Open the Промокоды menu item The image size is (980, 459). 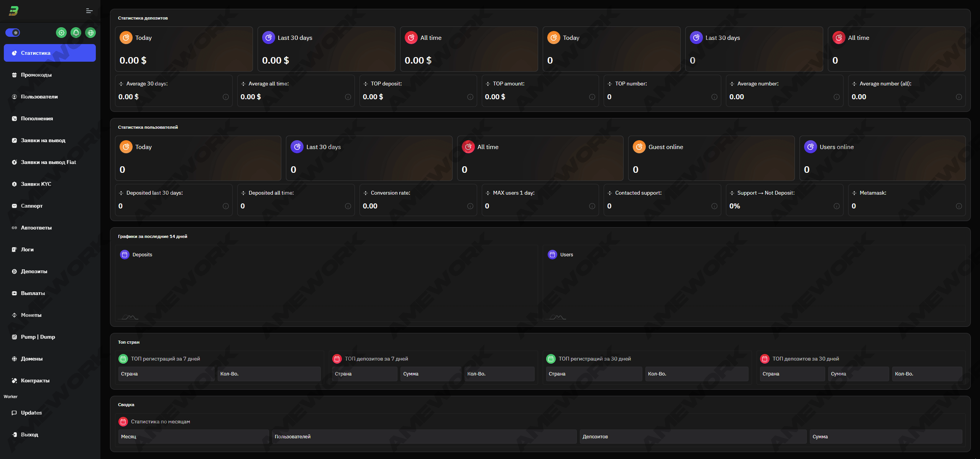pos(36,75)
